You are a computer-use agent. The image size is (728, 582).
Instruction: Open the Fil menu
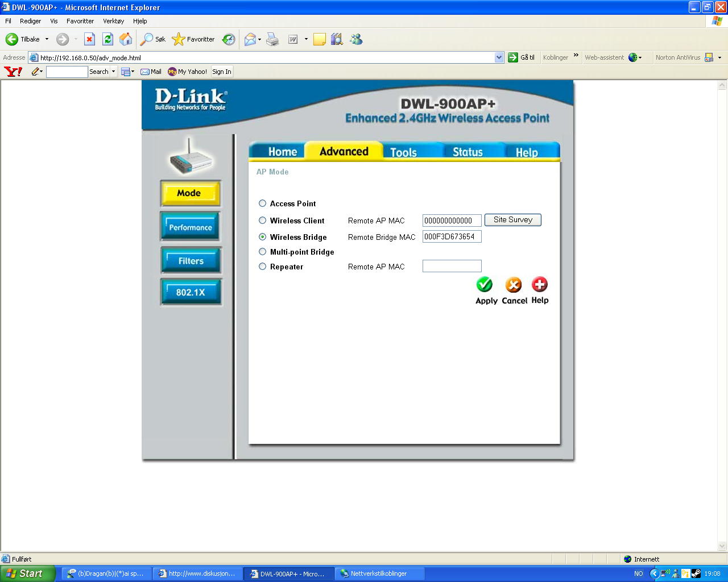click(8, 21)
